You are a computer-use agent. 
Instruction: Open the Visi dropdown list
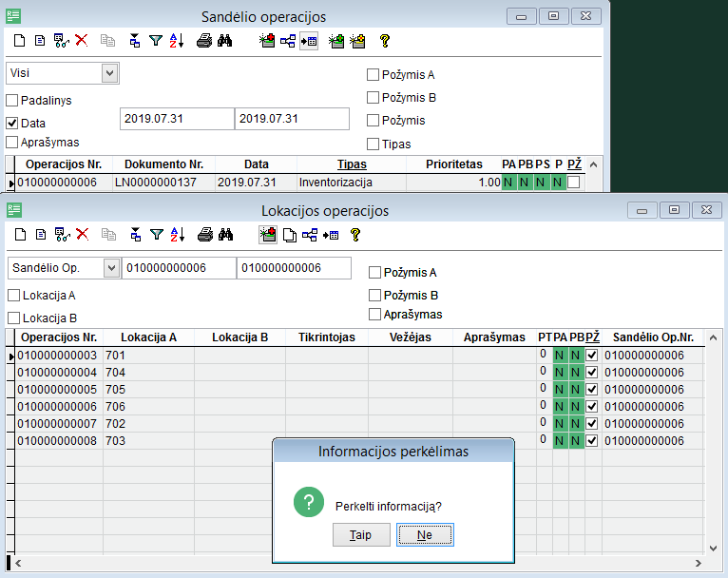coord(109,73)
